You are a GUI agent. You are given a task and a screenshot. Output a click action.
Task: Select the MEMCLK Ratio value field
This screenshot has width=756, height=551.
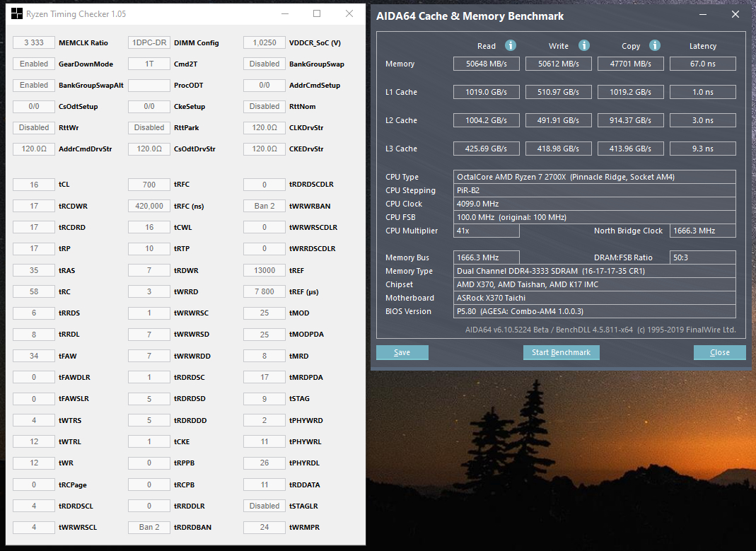[34, 42]
